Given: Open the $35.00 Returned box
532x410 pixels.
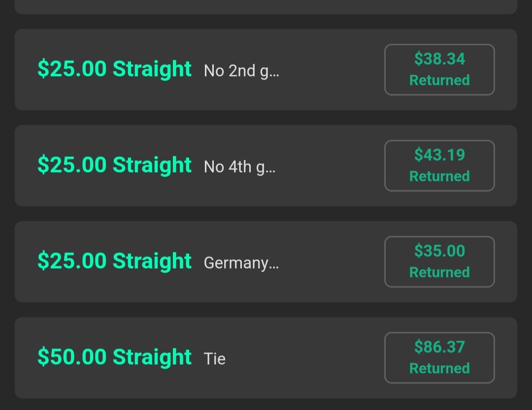Looking at the screenshot, I should pyautogui.click(x=439, y=262).
